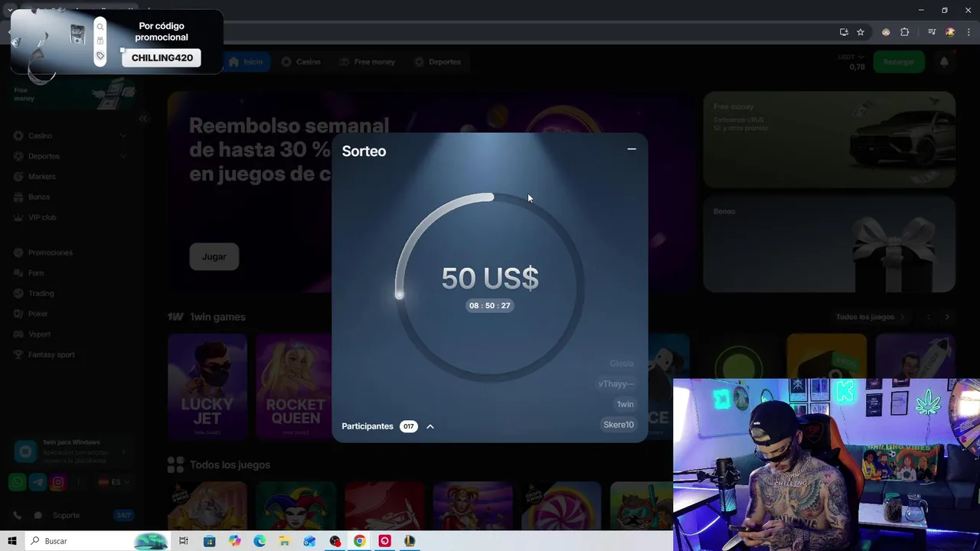
Task: Click the Todos los juegos link
Action: tap(871, 317)
